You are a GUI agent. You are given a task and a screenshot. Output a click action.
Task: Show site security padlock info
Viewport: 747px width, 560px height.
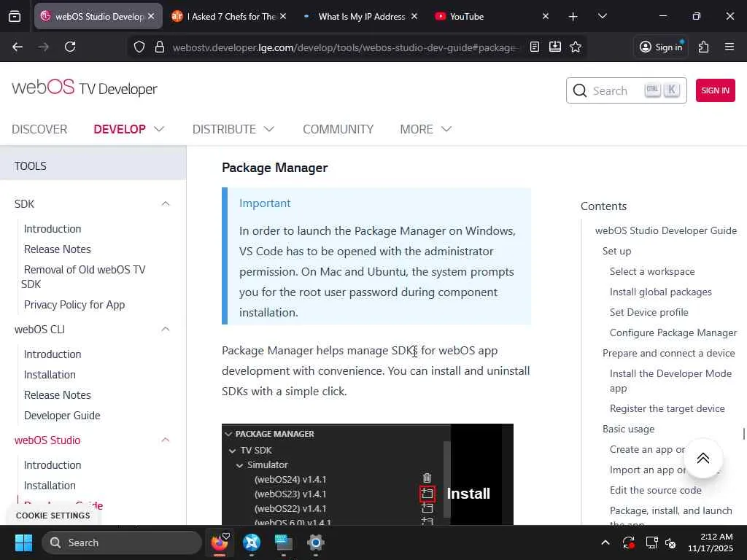160,47
